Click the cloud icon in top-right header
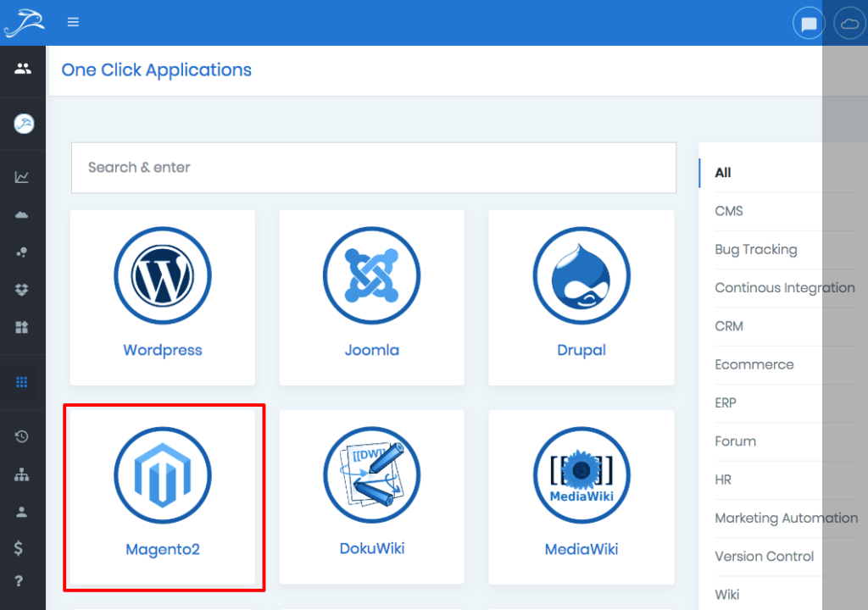 coord(850,24)
